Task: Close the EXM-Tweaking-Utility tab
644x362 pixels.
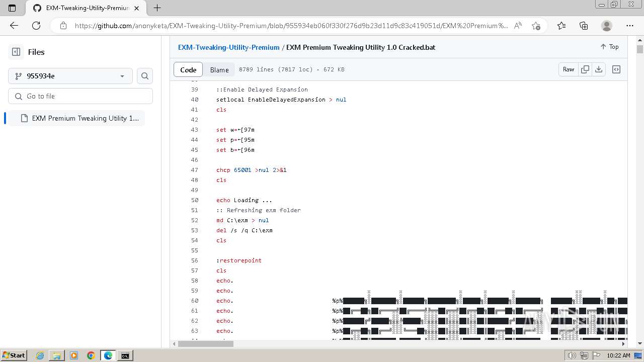Action: 136,8
